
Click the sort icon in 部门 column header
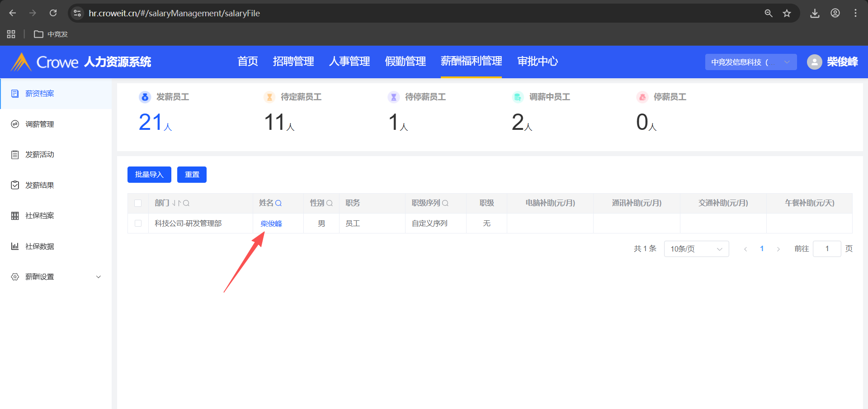coord(176,203)
